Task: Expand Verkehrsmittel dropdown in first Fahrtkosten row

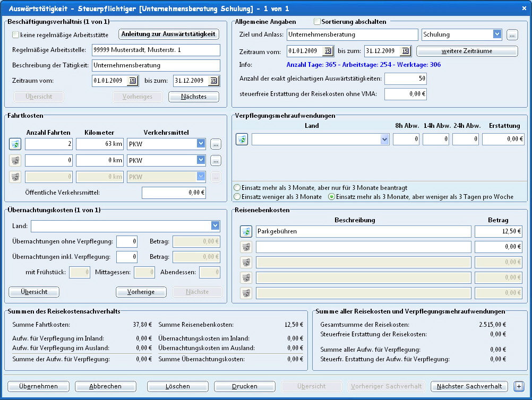Action: point(200,144)
